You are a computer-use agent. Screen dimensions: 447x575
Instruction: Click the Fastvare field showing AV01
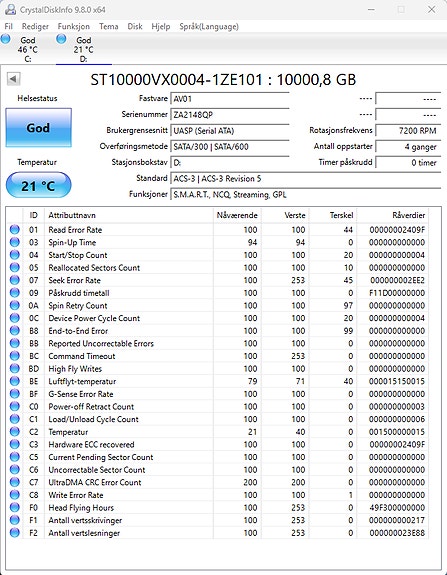[x=230, y=99]
